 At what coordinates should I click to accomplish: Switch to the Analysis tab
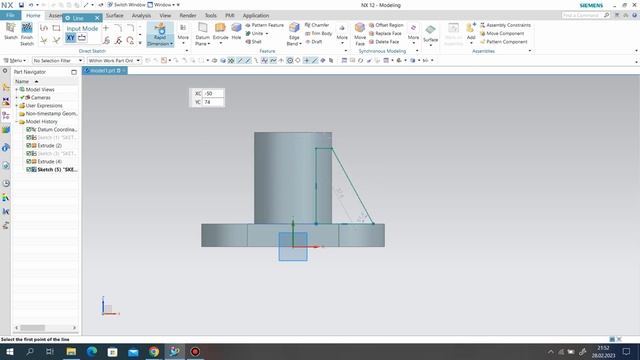pos(141,16)
